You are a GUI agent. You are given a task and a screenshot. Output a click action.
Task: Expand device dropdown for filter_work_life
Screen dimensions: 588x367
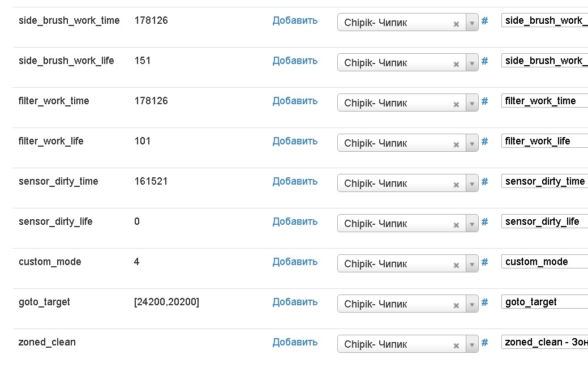coord(472,143)
